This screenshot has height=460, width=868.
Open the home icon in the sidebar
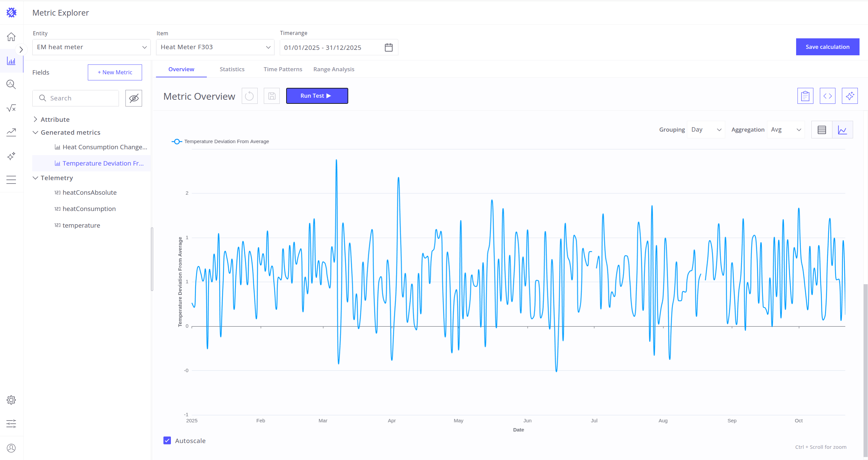(11, 37)
